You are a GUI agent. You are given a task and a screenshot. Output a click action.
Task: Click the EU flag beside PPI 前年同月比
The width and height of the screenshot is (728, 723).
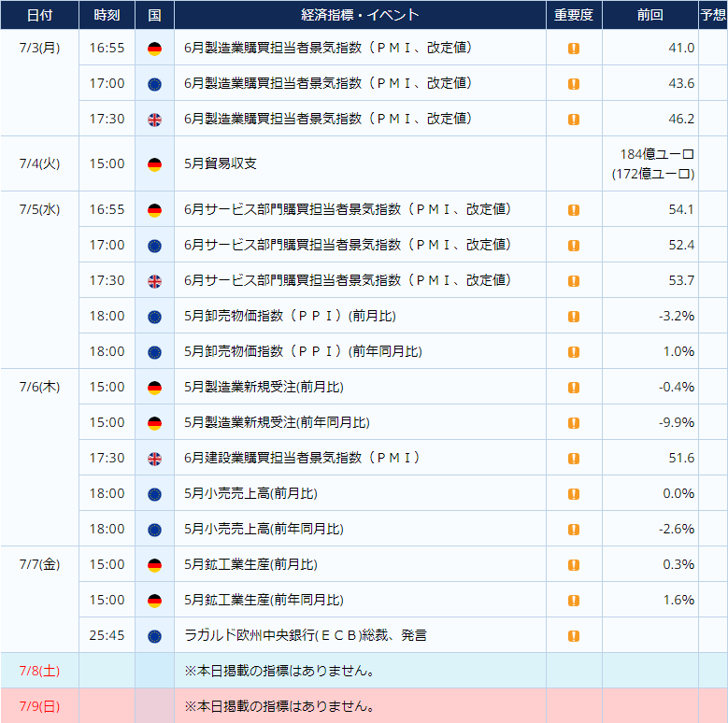[154, 352]
